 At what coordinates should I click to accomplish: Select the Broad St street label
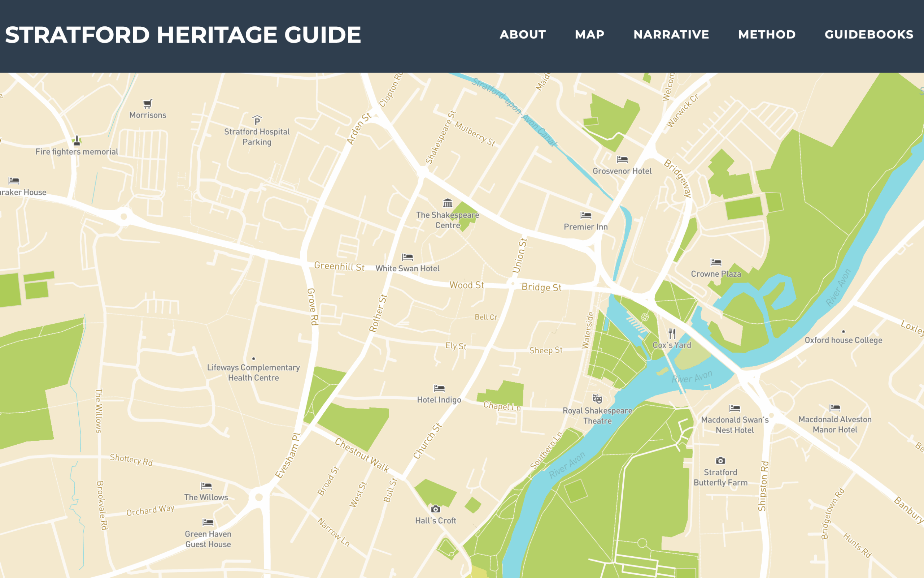[x=328, y=481]
